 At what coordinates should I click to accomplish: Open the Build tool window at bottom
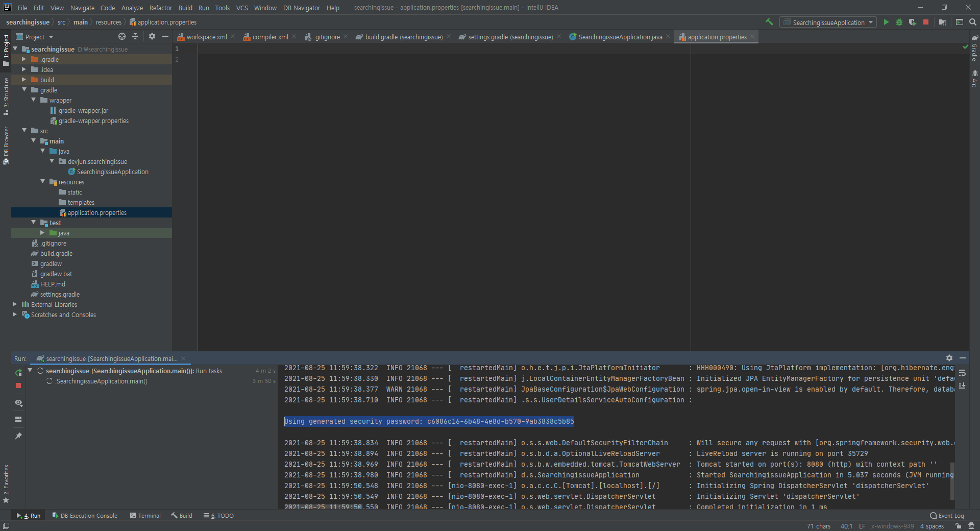(x=182, y=516)
